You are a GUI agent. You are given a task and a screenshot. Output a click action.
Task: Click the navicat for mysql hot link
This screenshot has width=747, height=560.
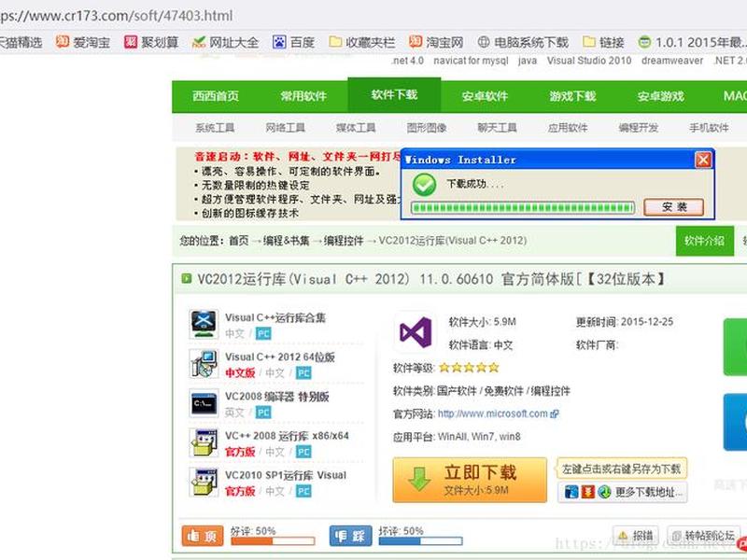tap(471, 61)
